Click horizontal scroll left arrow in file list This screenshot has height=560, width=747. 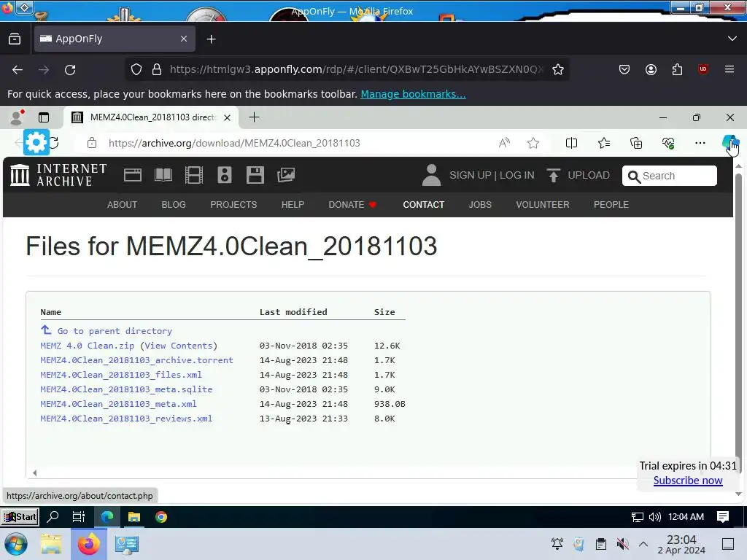coord(35,472)
